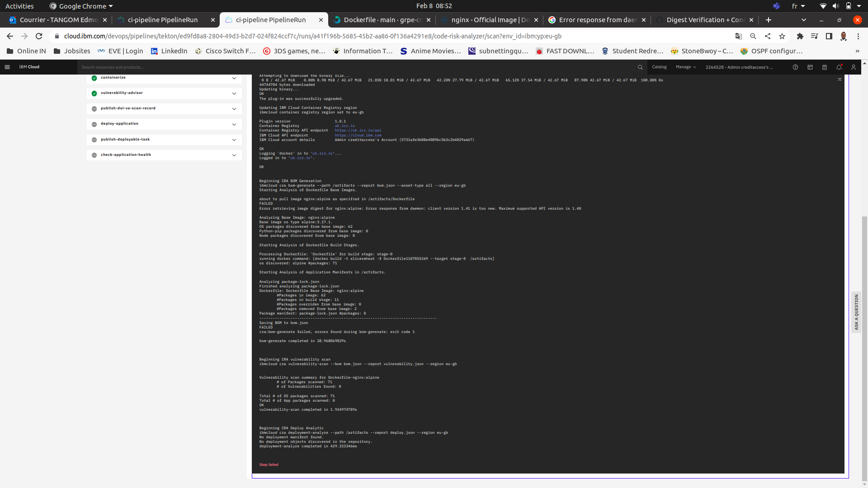Click the IBM Cloud search magnifier icon
Image resolution: width=868 pixels, height=488 pixels.
[x=640, y=67]
